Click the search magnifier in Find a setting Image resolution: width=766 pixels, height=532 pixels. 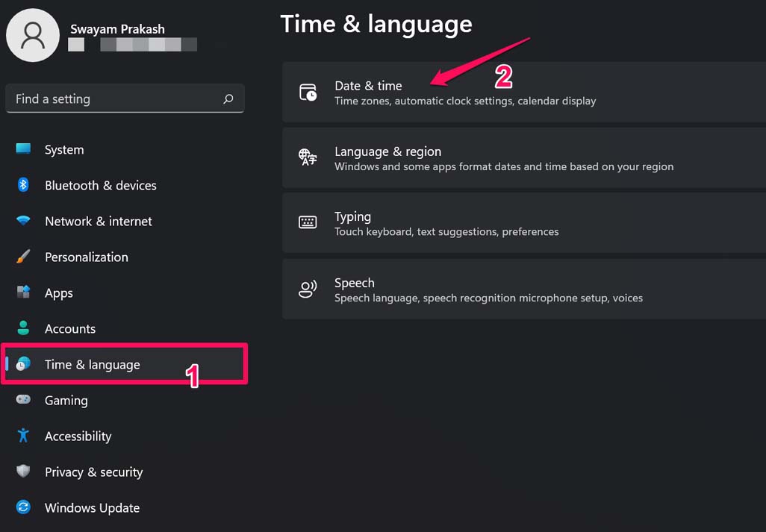228,98
